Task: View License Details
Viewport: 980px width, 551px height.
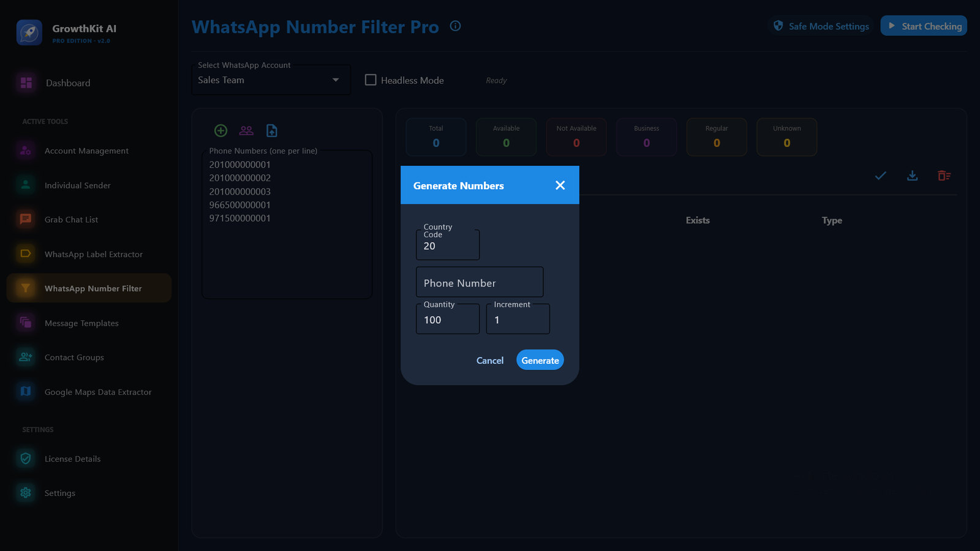Action: tap(89, 459)
